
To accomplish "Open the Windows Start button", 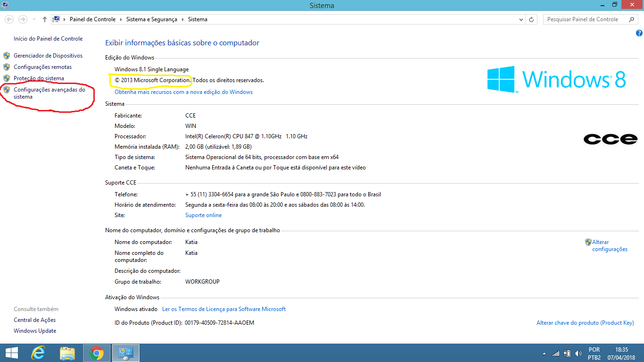I will click(x=12, y=353).
